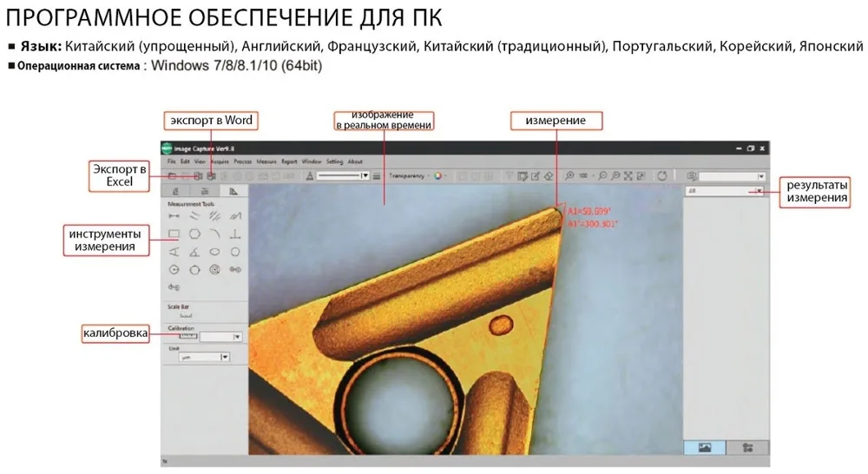Open the Window menu
Image resolution: width=868 pixels, height=474 pixels.
pos(312,161)
